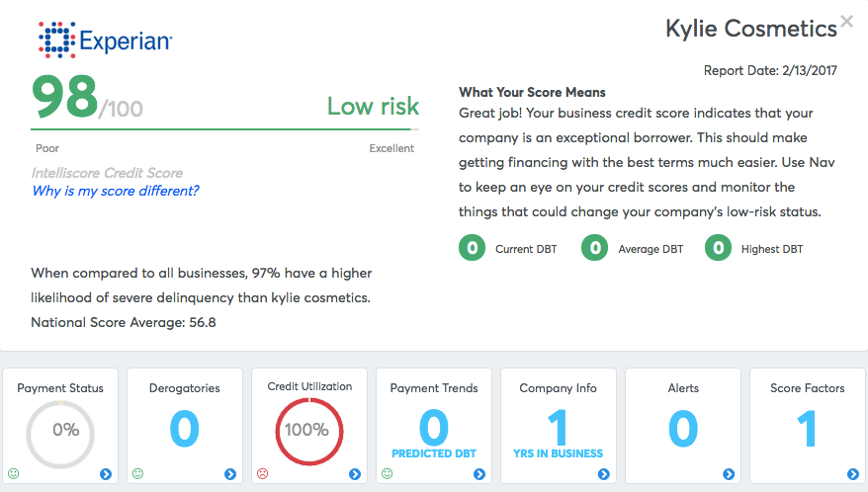Screen dimensions: 868x492
Task: Select the Company Info card title
Action: tap(558, 388)
